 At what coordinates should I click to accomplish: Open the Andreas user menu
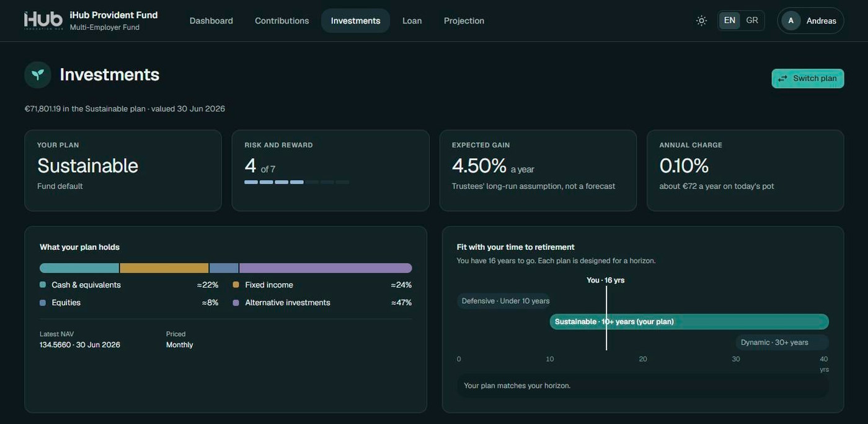point(810,20)
